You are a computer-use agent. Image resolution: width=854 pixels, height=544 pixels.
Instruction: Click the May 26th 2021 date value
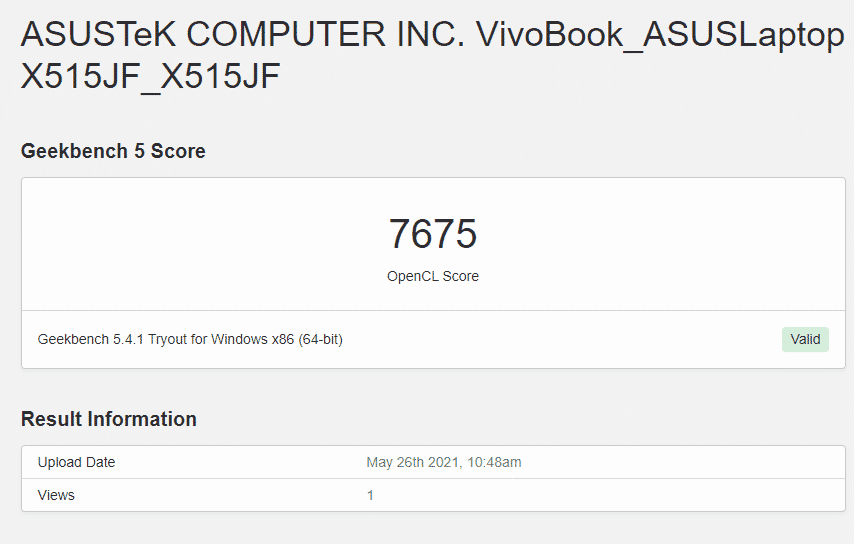(x=412, y=462)
